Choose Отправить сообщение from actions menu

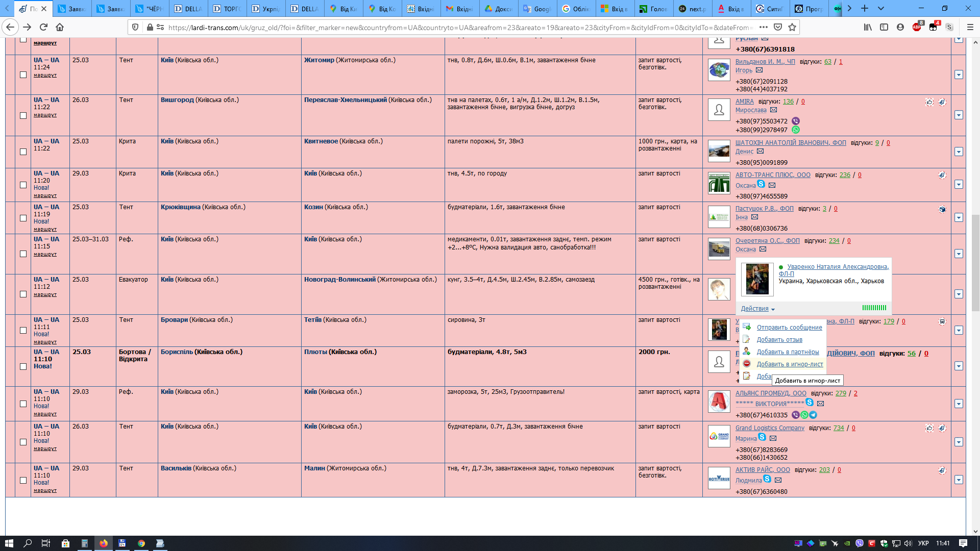789,328
